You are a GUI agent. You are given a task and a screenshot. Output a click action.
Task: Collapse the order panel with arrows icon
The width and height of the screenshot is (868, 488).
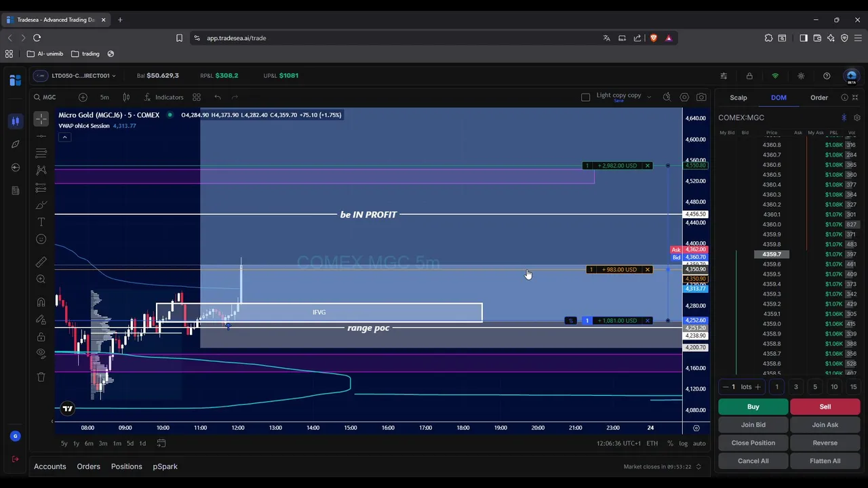point(855,98)
